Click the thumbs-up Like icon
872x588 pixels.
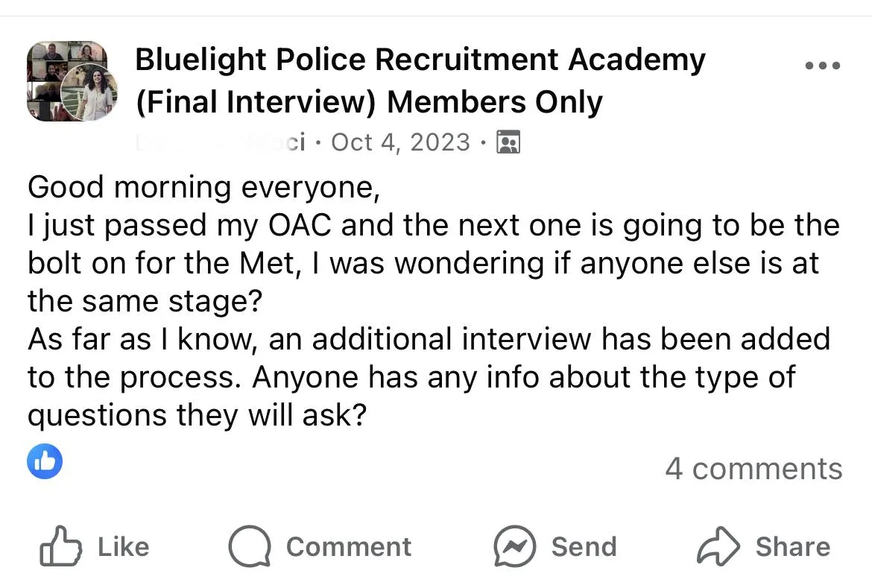tap(60, 546)
